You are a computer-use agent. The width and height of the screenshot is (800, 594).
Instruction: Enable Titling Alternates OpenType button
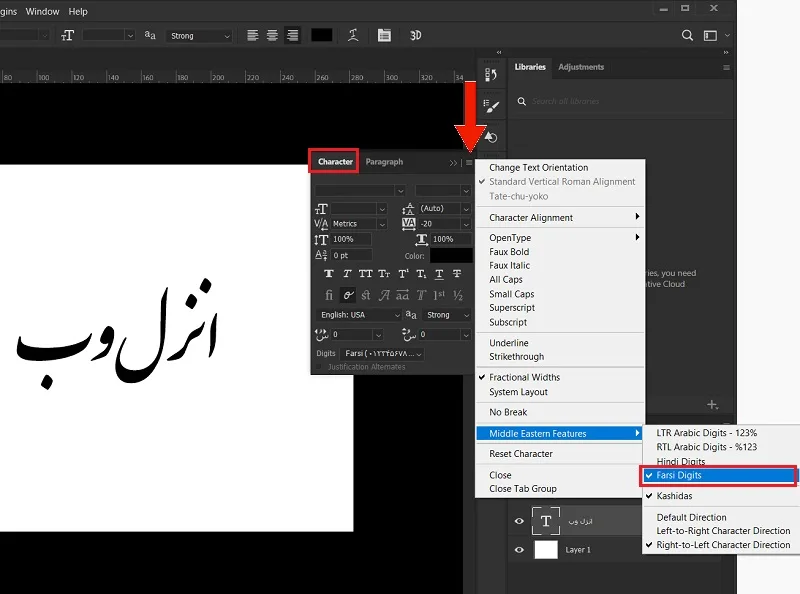point(421,295)
